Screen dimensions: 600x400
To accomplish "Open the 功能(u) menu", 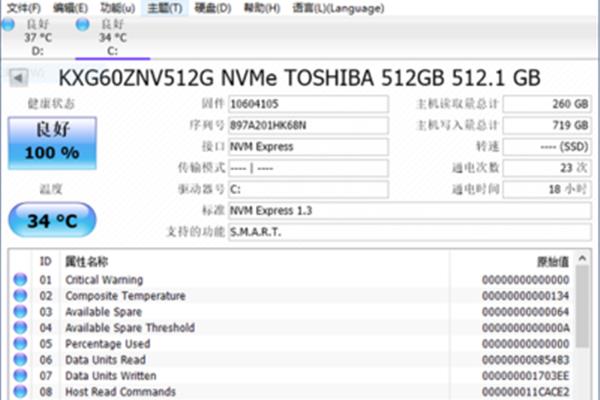I will click(117, 8).
